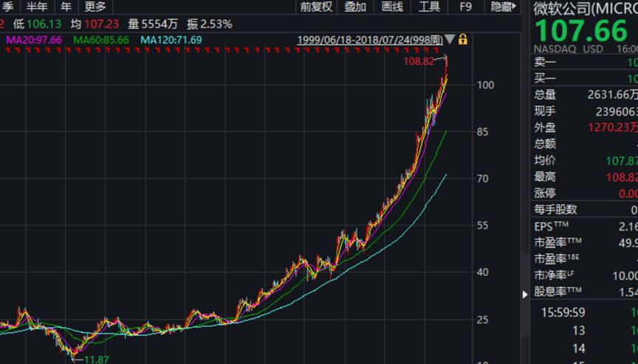Click the MA120:71.69 indicator label
Viewport: 638px width, 364px height.
point(171,40)
